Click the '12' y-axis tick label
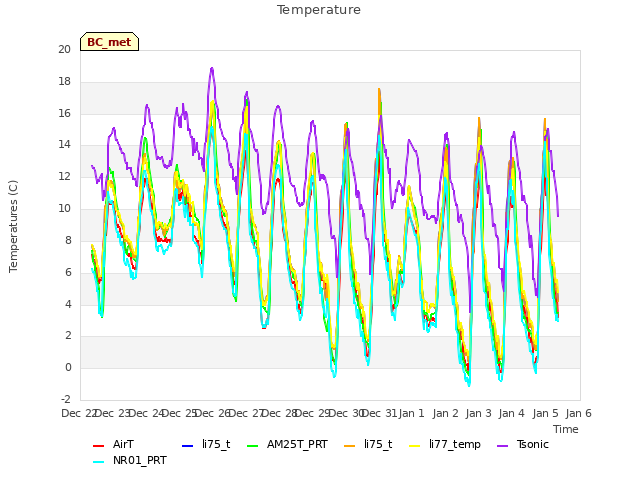The image size is (640, 480). coord(64,176)
